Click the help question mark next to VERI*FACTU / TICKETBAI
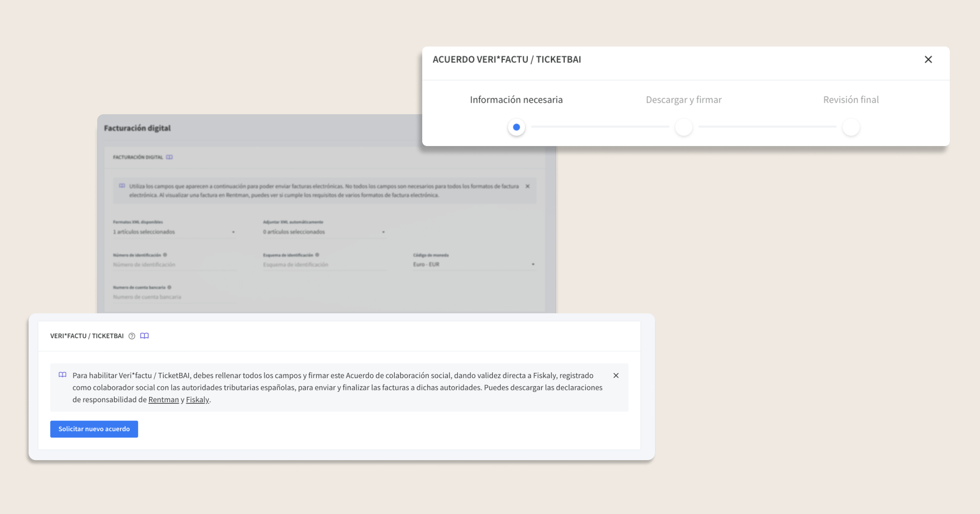Viewport: 980px width, 514px height. point(132,336)
